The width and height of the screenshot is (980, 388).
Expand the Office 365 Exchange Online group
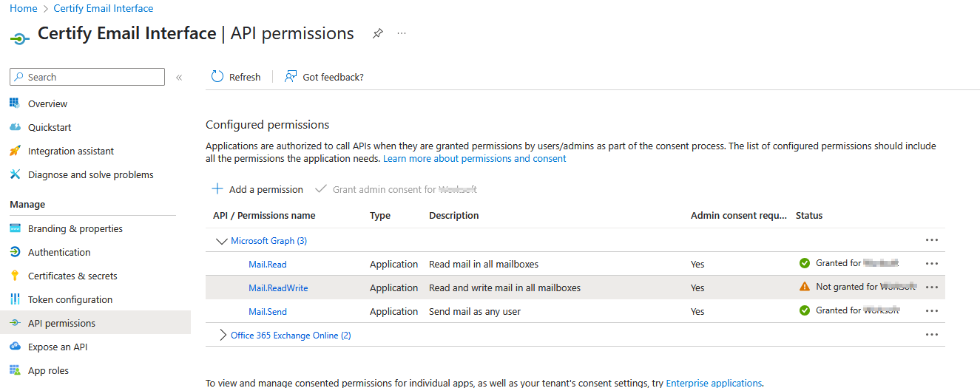click(223, 336)
